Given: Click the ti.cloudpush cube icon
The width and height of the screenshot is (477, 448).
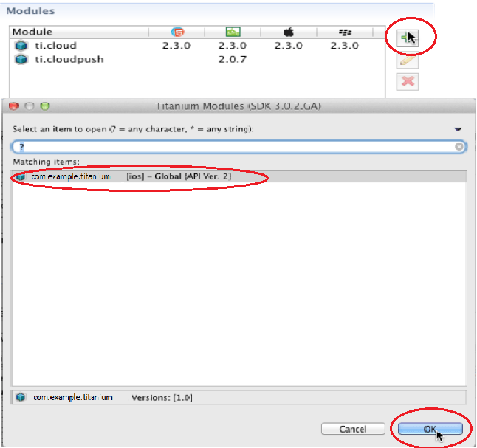Looking at the screenshot, I should 21,59.
